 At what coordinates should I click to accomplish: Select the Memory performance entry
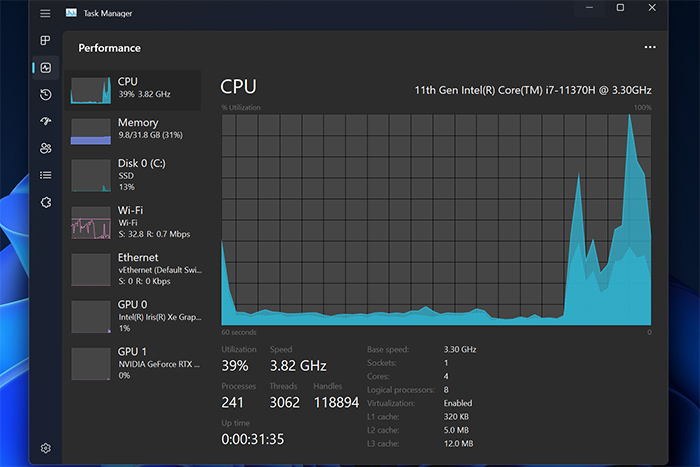[x=133, y=131]
